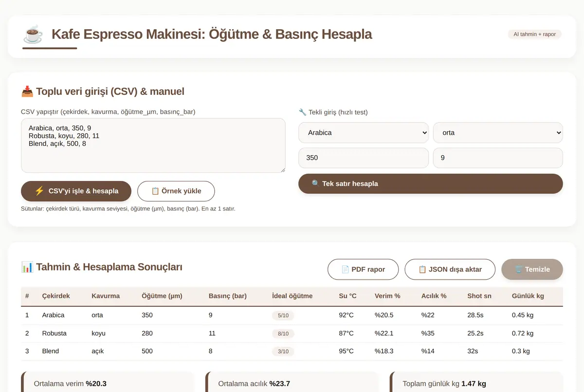Click the '%22.1' yield value
The height and width of the screenshot is (392, 584).
(x=384, y=334)
